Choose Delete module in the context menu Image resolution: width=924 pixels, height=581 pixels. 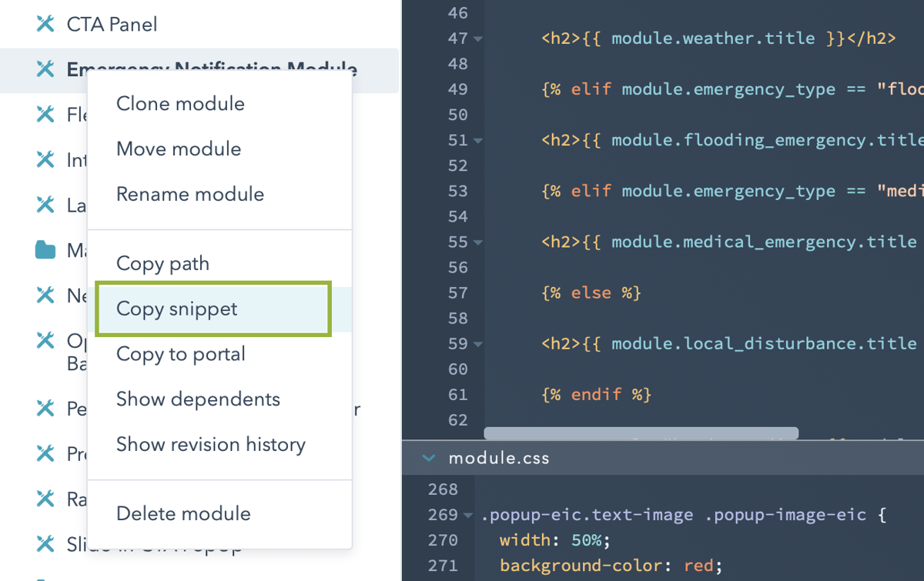220,513
